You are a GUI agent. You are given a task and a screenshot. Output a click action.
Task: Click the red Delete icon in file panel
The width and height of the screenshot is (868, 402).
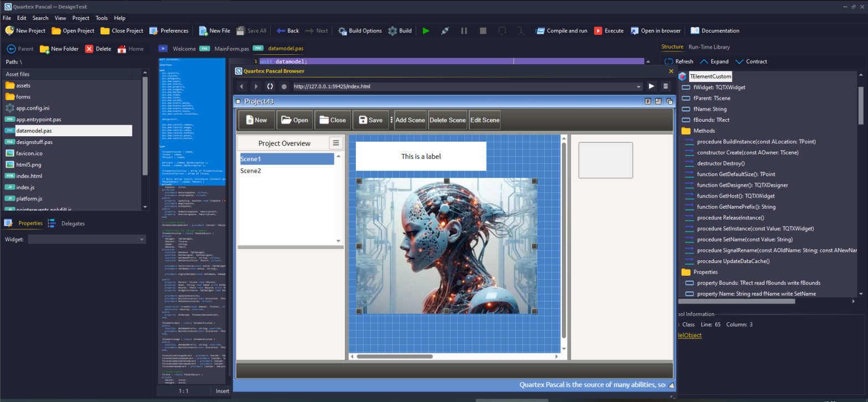[x=89, y=49]
